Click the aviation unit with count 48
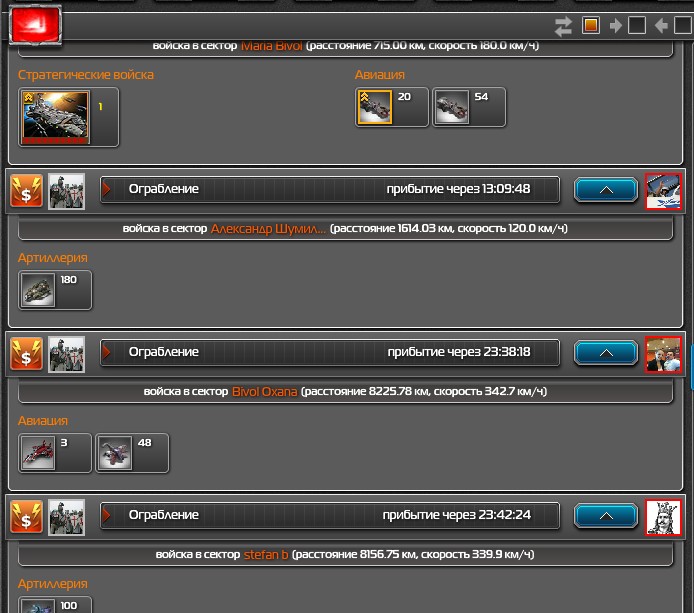 pos(132,453)
